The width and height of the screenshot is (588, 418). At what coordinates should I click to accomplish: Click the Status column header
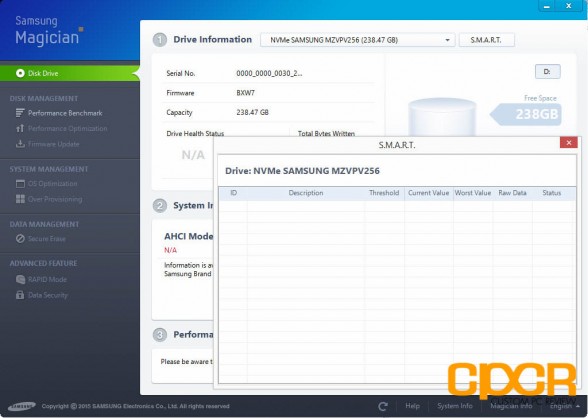pos(552,193)
